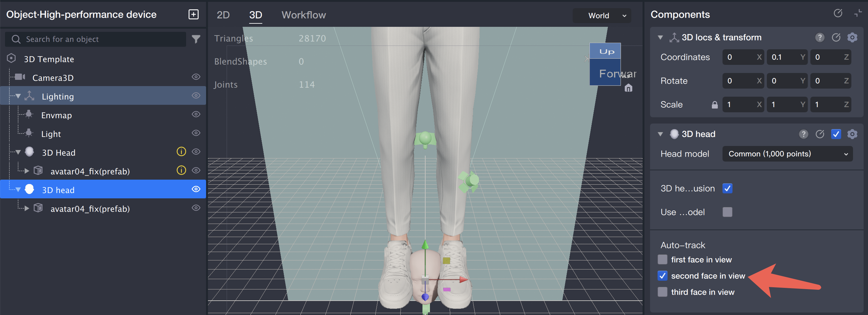Viewport: 868px width, 315px height.
Task: Click the Forward gizmo button
Action: 605,74
